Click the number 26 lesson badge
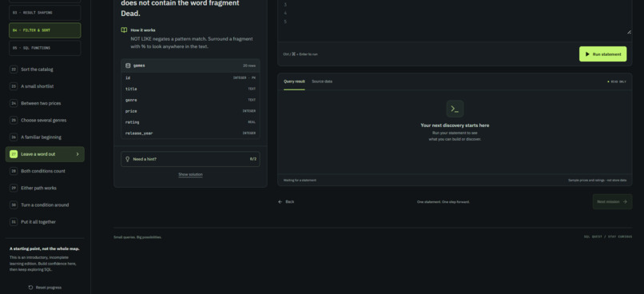This screenshot has height=294, width=644. coord(14,137)
